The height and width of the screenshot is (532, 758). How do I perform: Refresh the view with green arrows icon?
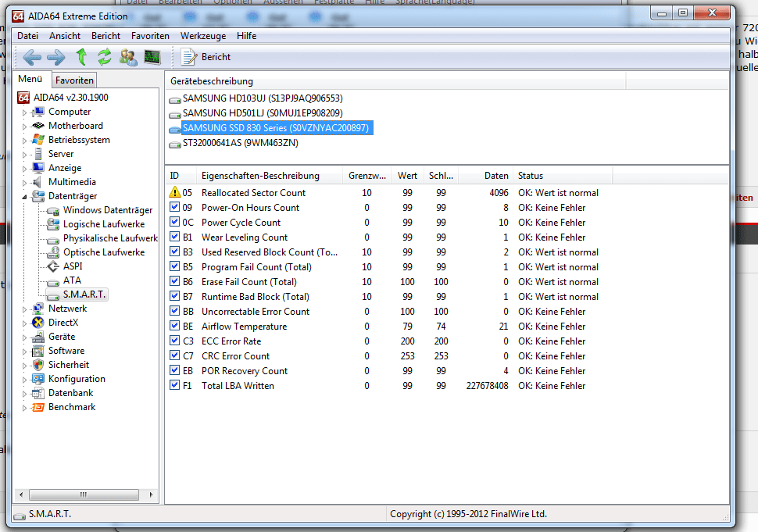(105, 57)
